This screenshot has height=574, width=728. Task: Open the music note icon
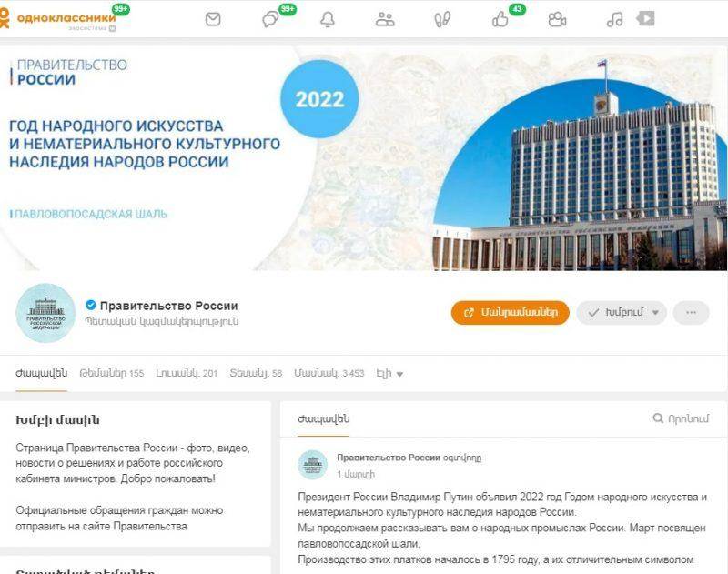click(x=615, y=19)
